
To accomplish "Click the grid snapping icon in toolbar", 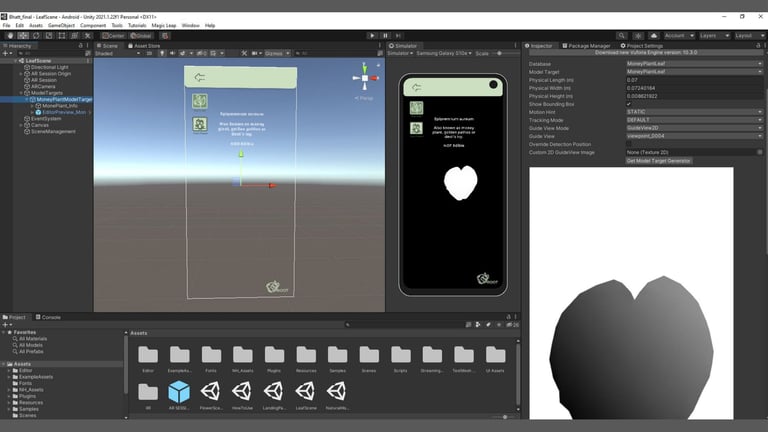I will (165, 36).
